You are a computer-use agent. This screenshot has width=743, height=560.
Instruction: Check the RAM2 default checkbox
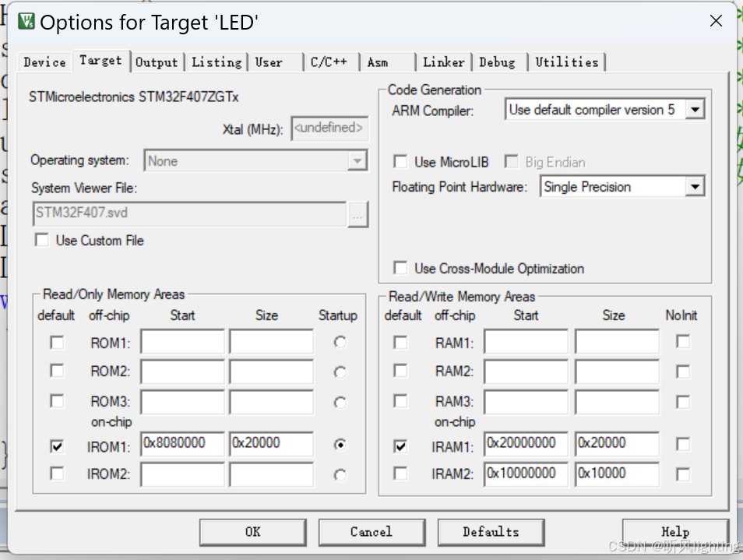click(x=400, y=371)
